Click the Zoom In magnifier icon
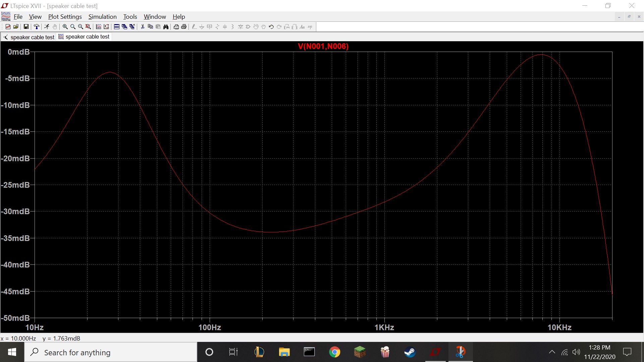Viewport: 644px width, 362px height. pos(65,27)
